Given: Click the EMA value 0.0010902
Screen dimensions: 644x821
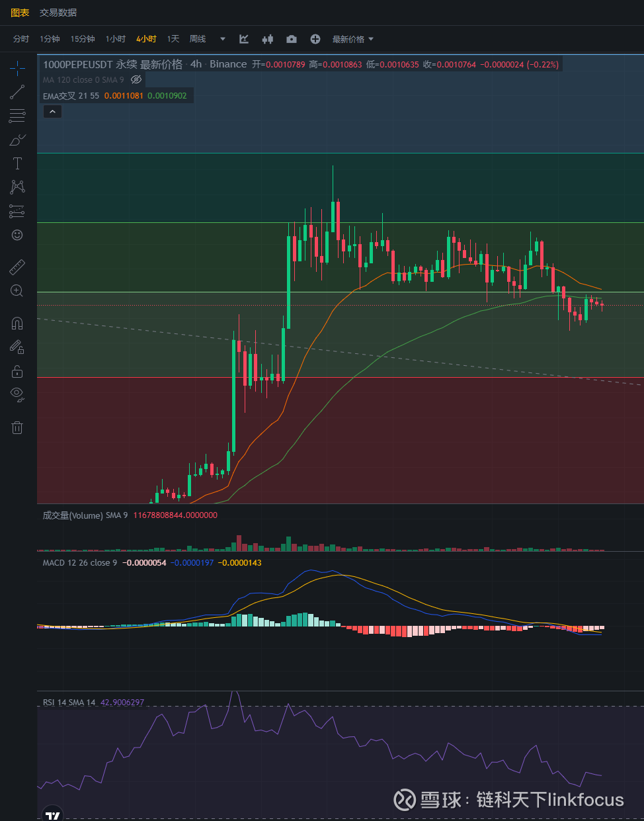Looking at the screenshot, I should click(x=167, y=96).
